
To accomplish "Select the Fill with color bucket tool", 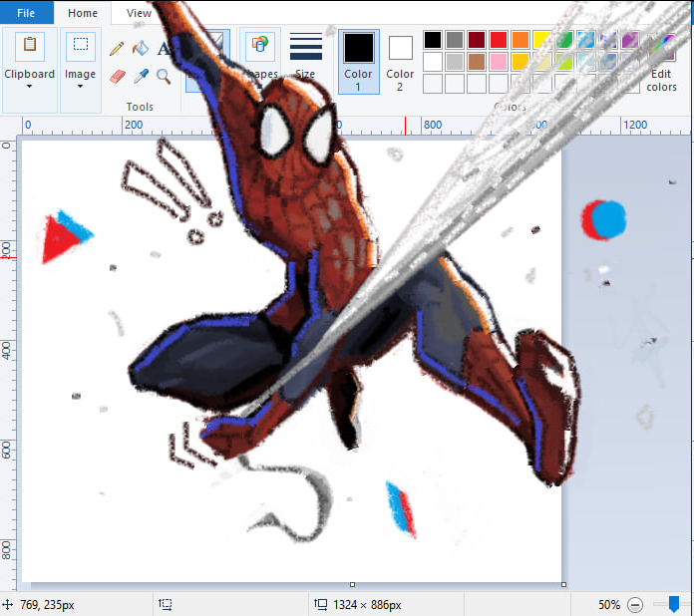I will click(x=141, y=48).
